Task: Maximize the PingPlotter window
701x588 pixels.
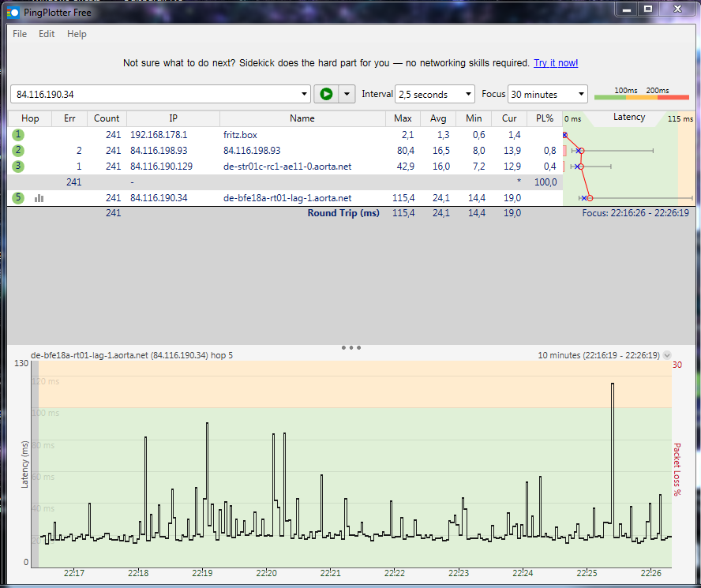Action: point(648,9)
